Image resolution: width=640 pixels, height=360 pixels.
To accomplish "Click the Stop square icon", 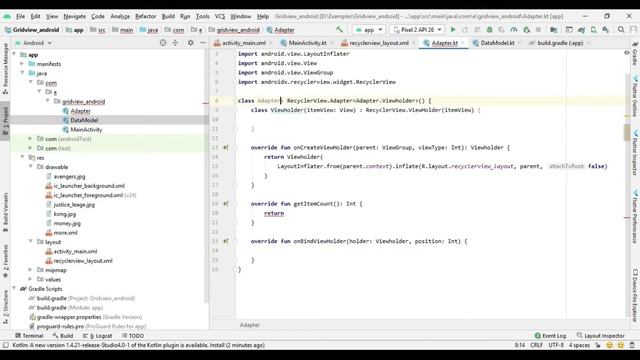I will coord(538,30).
